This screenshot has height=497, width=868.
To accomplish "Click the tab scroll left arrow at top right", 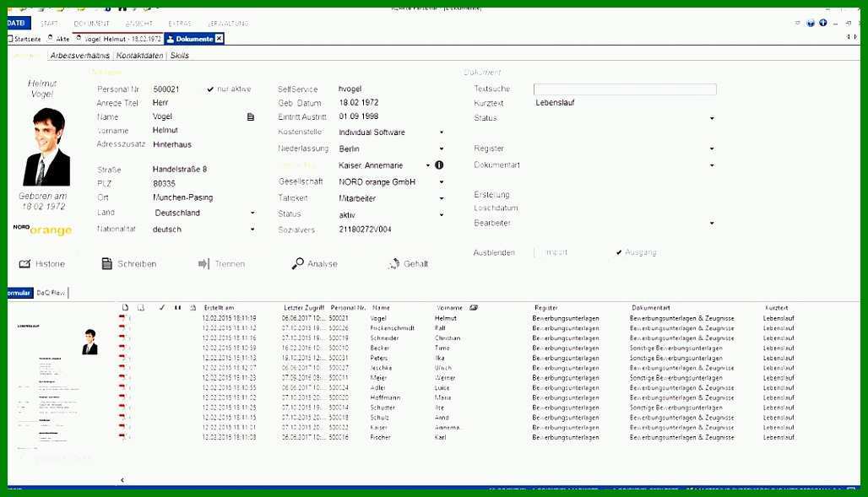I will pyautogui.click(x=848, y=36).
